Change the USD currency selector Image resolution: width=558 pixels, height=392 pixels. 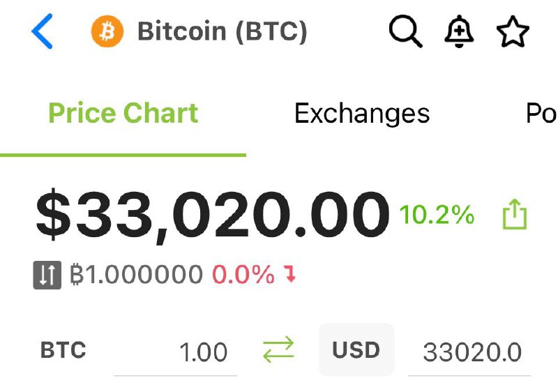356,350
